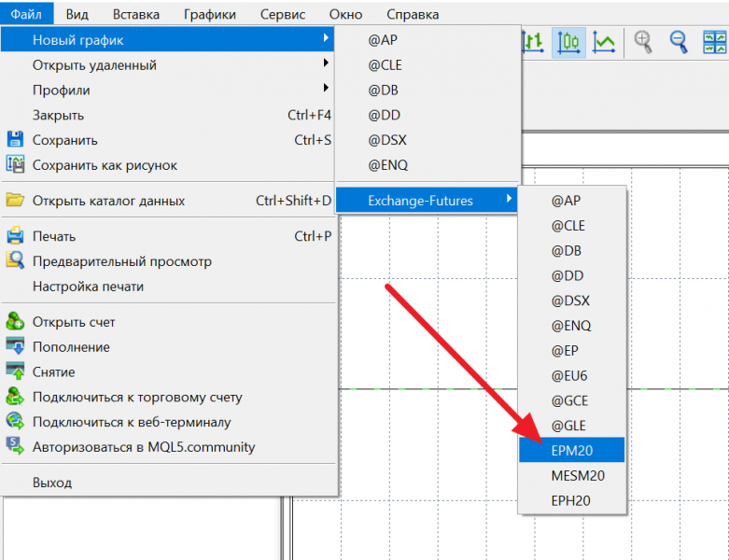Viewport: 729px width, 560px height.
Task: Click the printer icon beside Печать
Action: (x=15, y=235)
